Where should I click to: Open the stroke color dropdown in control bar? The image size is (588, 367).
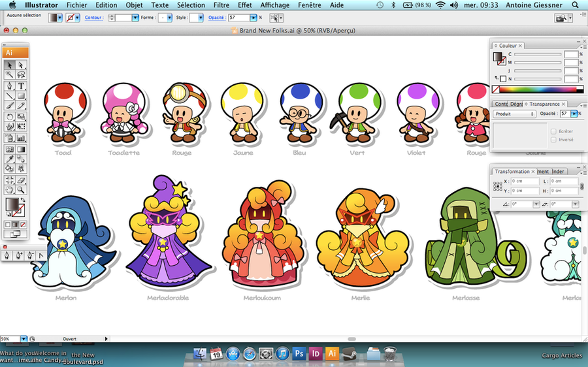[77, 18]
